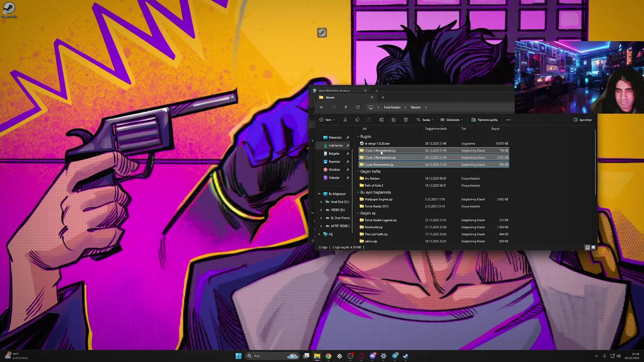
Task: Open Task View from the taskbar
Action: [x=306, y=356]
